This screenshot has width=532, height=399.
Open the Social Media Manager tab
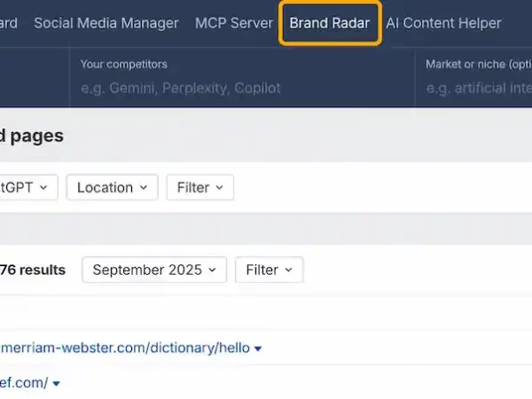(x=106, y=23)
